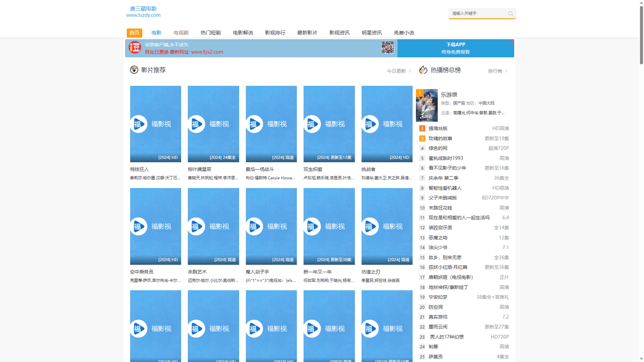Open 唐三藏电影 site logo
644x362 pixels.
click(x=143, y=12)
